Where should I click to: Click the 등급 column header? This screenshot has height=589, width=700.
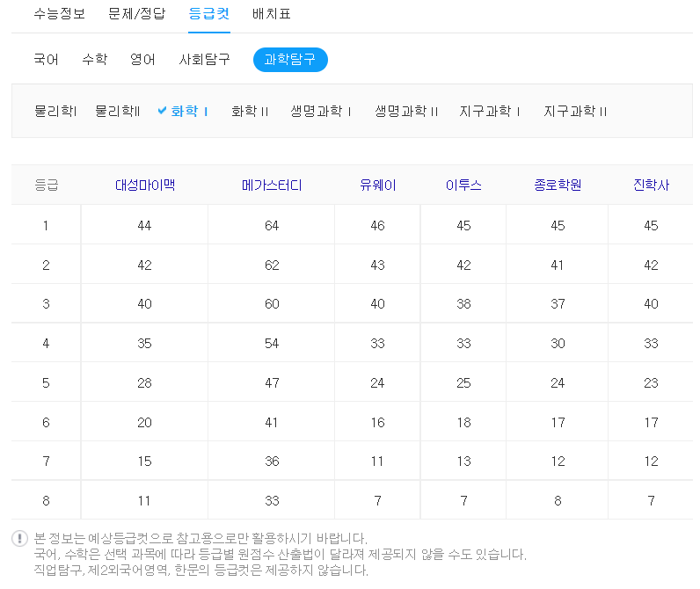point(47,185)
